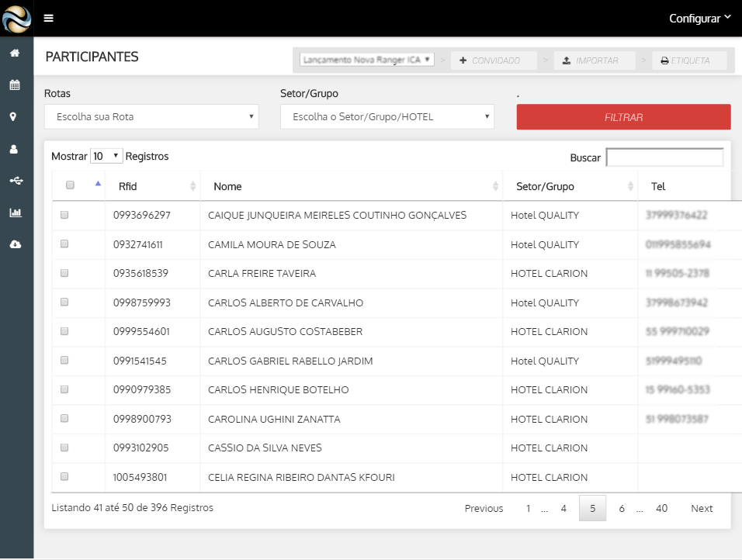The height and width of the screenshot is (560, 742).
Task: Click the CONVIDADO button
Action: click(x=494, y=60)
